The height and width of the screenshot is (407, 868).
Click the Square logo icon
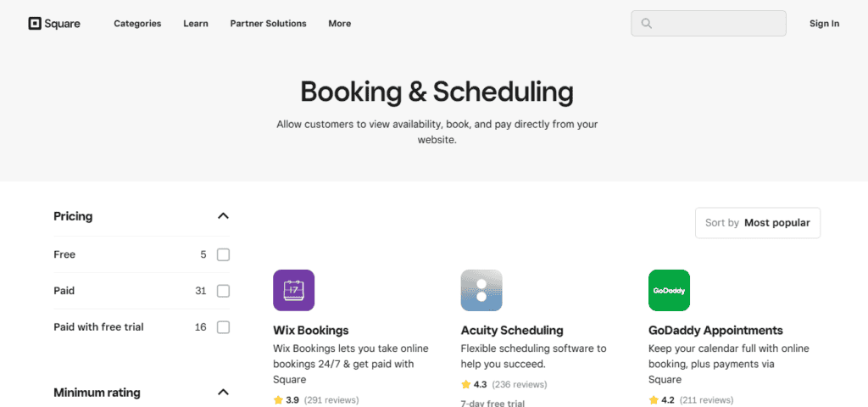[35, 23]
